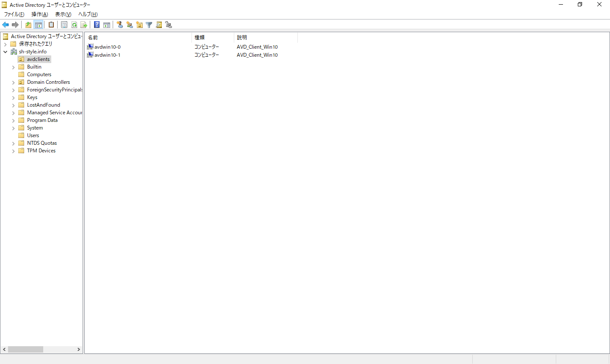Open the Properties toolbar icon
Screen dimensions: 610x364
pyautogui.click(x=64, y=25)
